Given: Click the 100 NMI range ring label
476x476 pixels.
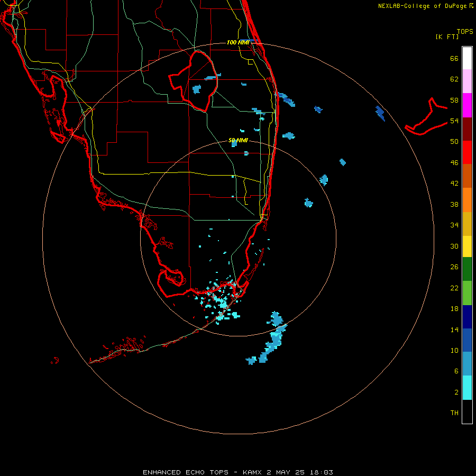Looking at the screenshot, I should [239, 42].
